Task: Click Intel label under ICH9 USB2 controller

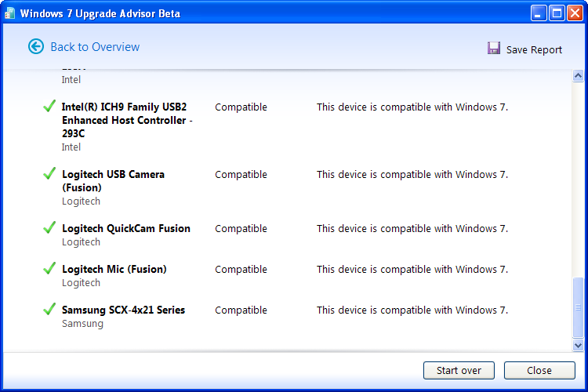Action: pyautogui.click(x=71, y=147)
